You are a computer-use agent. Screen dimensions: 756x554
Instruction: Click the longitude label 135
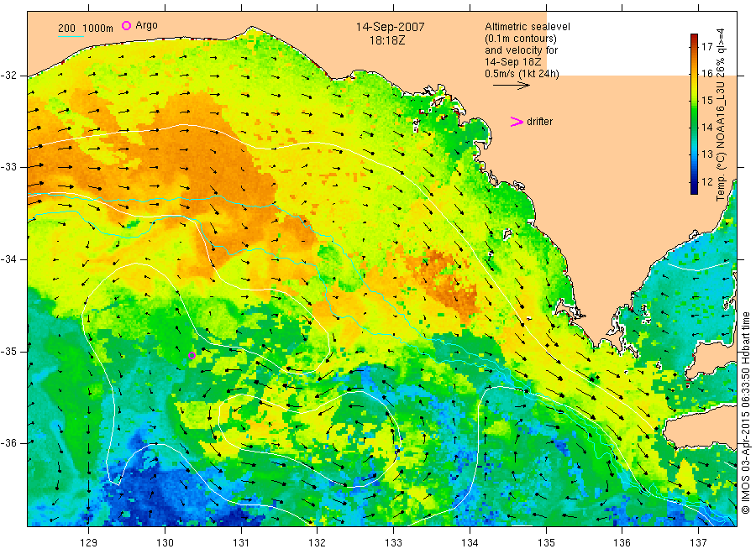pos(546,543)
